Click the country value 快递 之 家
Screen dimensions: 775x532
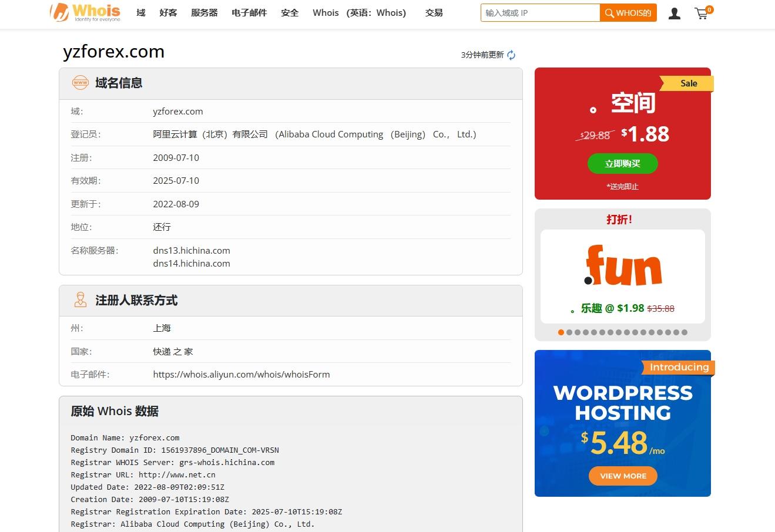pos(173,351)
